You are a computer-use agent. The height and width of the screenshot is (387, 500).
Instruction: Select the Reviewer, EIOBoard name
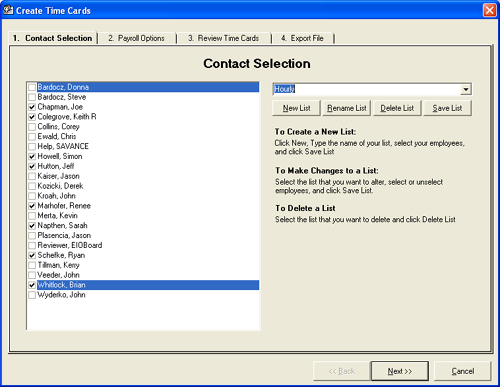70,245
